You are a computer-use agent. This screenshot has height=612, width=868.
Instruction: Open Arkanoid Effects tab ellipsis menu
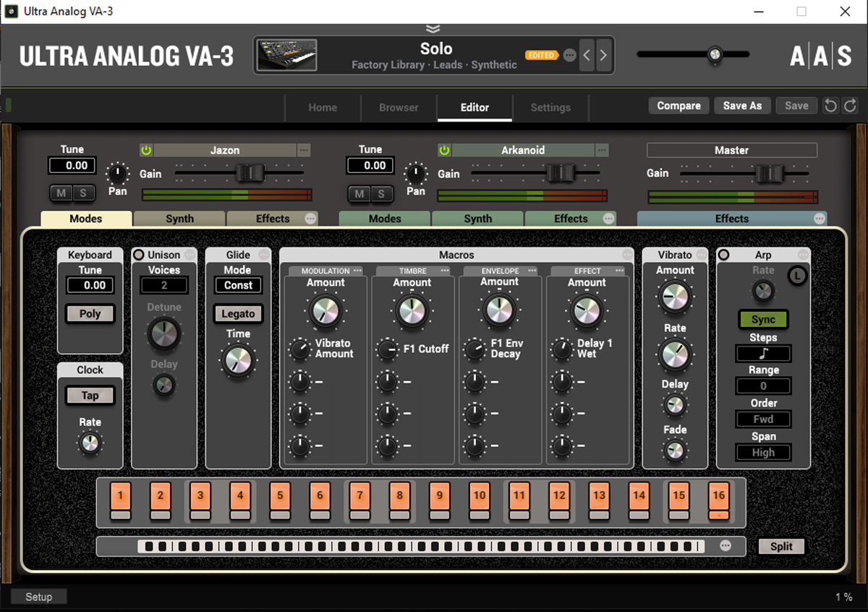pos(609,218)
